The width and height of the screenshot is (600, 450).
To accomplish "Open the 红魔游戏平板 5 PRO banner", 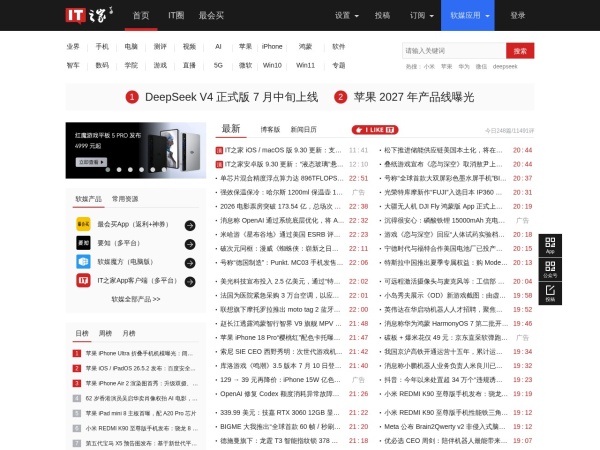I will 135,150.
